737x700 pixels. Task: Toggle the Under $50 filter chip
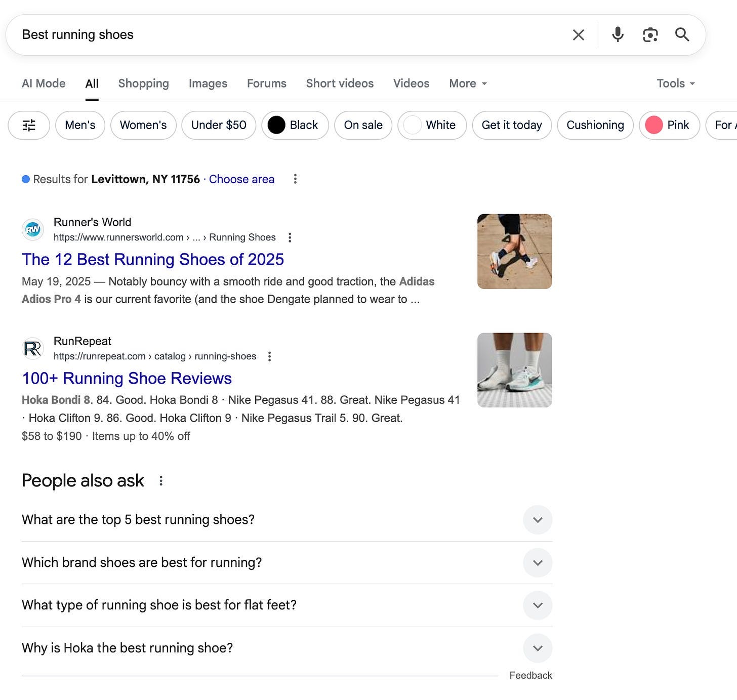tap(219, 125)
